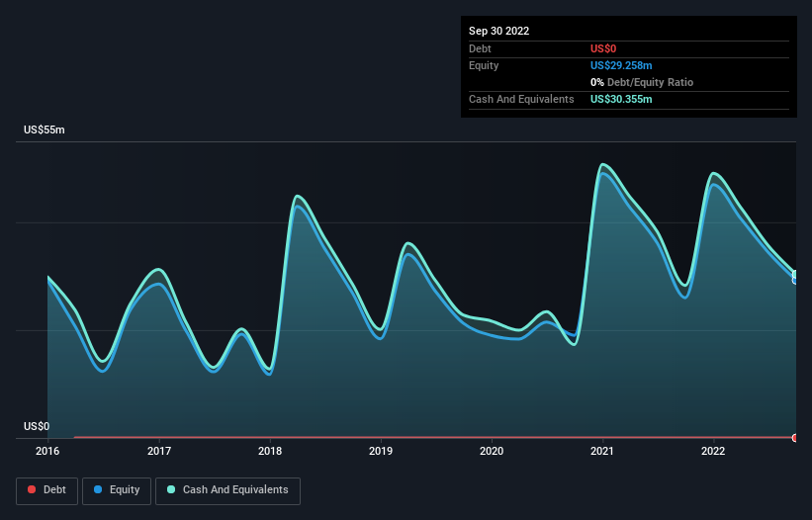
Task: Click the red Debt endpoint marker
Action: [795, 438]
